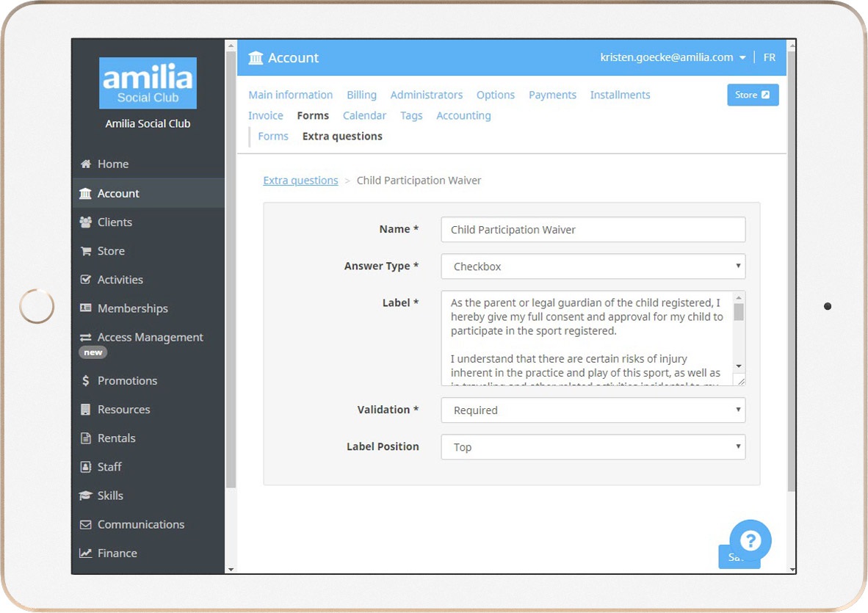
Task: Open the Answer Type dropdown
Action: coord(593,266)
